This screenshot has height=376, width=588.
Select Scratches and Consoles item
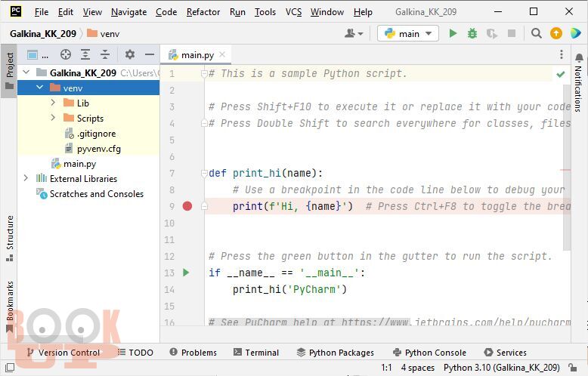90,193
